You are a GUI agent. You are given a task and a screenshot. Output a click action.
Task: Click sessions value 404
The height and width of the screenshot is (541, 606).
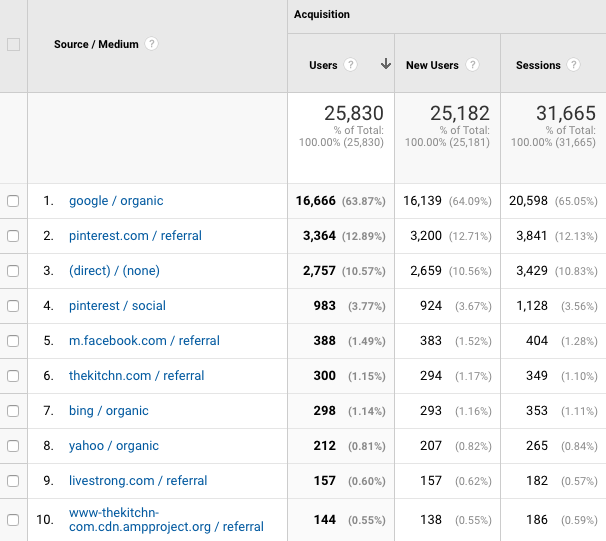coord(537,341)
